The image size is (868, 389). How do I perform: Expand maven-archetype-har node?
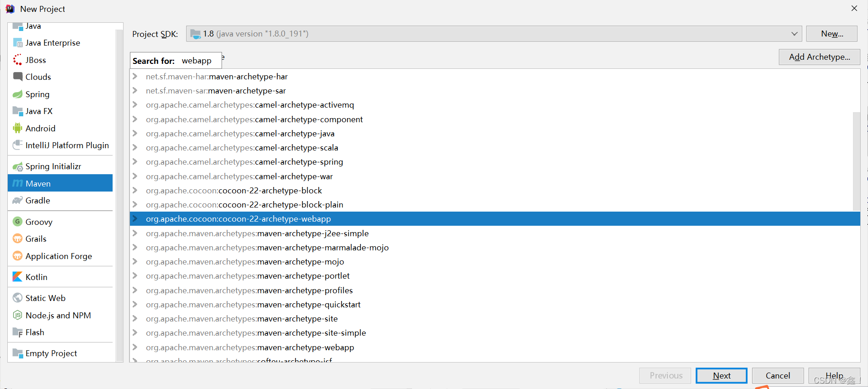[135, 77]
